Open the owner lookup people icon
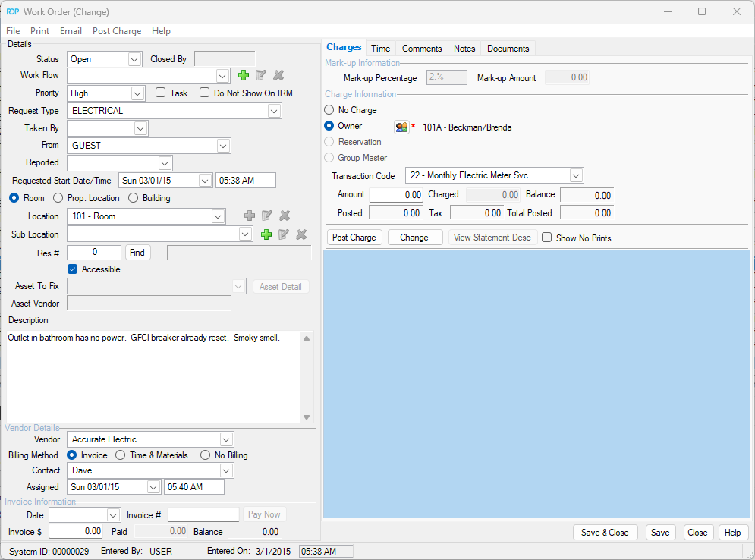Viewport: 755px width, 560px height. (x=401, y=127)
